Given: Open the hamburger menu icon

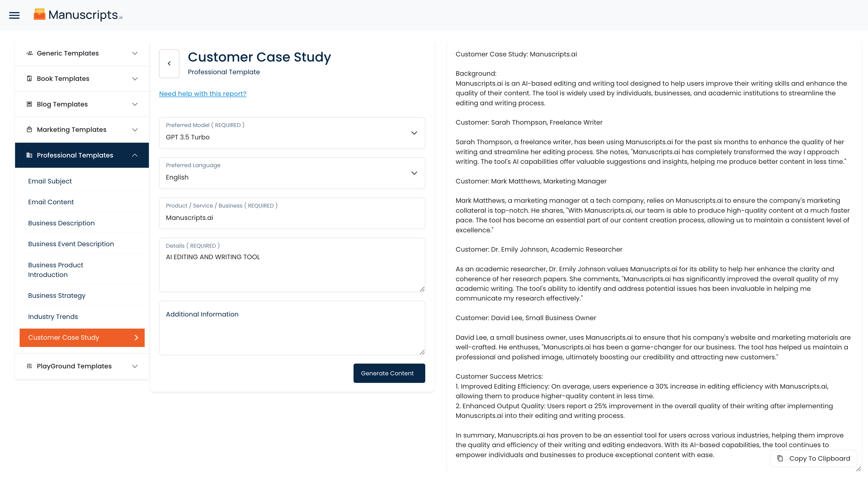Looking at the screenshot, I should coord(14,15).
